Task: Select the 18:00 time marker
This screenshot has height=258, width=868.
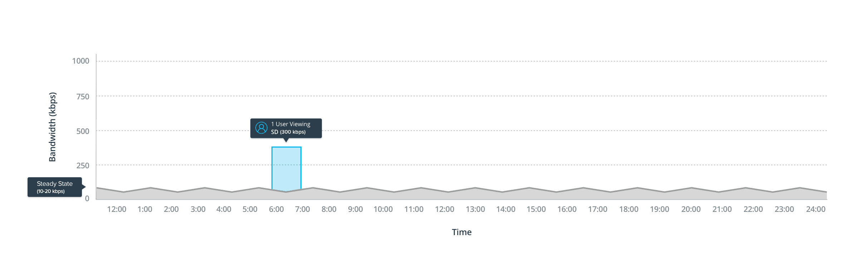Action: (629, 209)
